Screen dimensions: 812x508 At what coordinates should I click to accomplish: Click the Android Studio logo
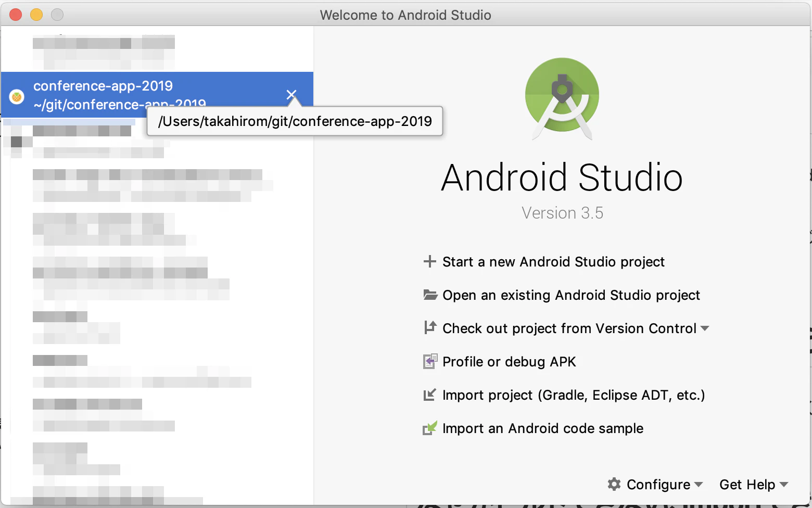point(562,99)
